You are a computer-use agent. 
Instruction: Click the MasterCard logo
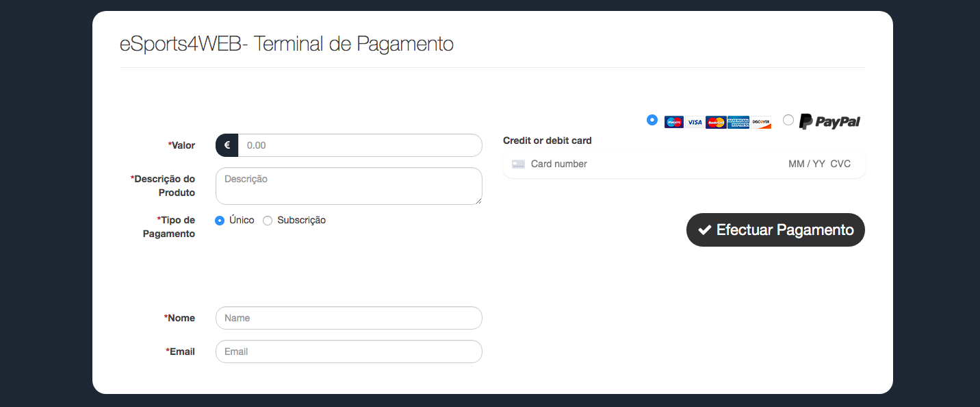click(716, 122)
